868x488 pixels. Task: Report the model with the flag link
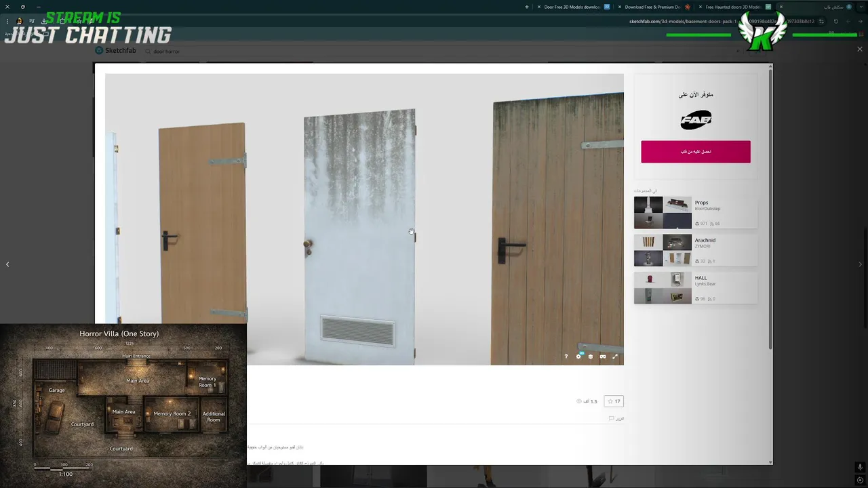616,419
